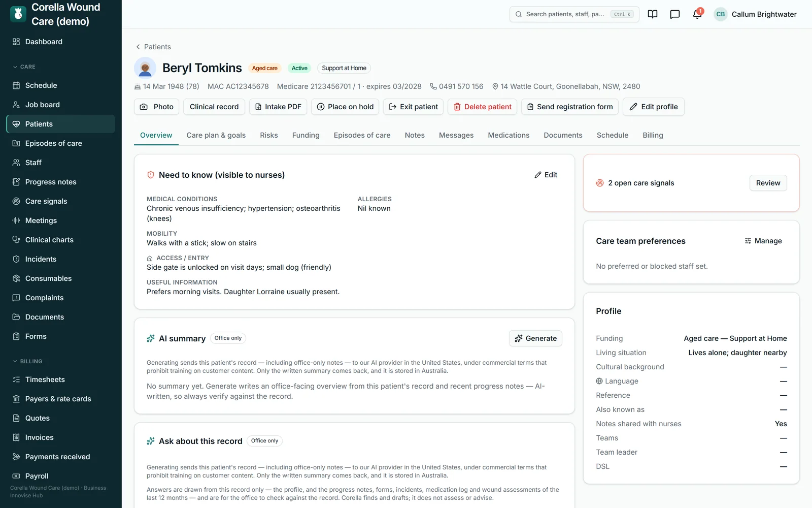Screen dimensions: 812x508
Task: Click the Corella Wound Care logo icon
Action: tap(18, 14)
